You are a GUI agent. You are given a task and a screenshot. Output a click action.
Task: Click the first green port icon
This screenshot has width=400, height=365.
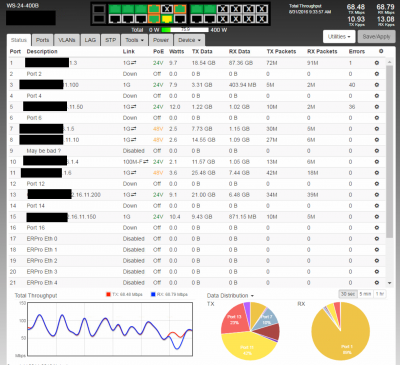[115, 9]
